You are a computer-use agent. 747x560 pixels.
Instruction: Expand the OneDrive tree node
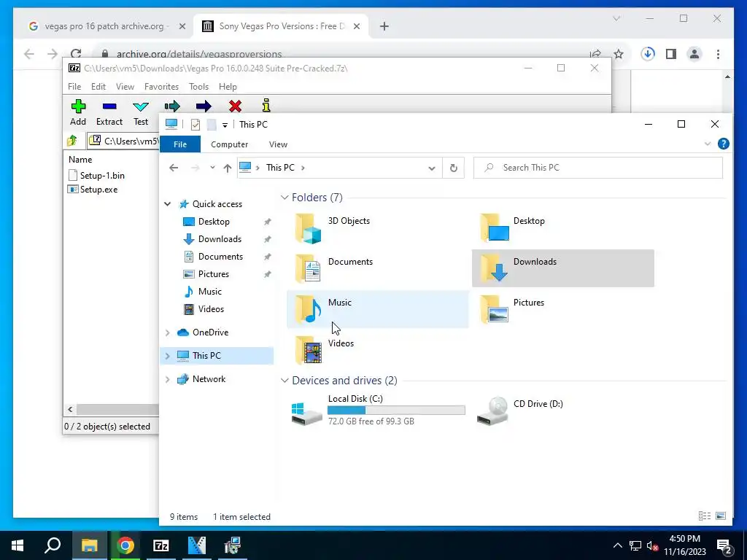[x=167, y=332]
